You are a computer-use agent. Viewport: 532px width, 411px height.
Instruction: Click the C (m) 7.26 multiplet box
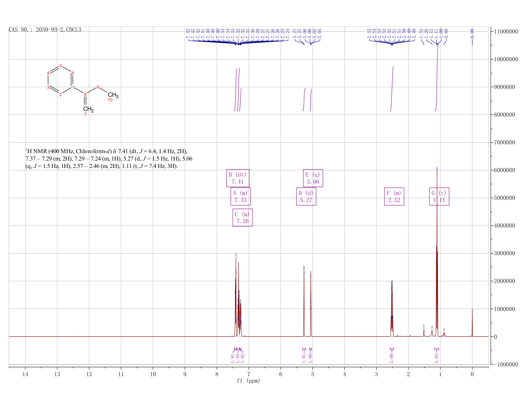coord(242,218)
